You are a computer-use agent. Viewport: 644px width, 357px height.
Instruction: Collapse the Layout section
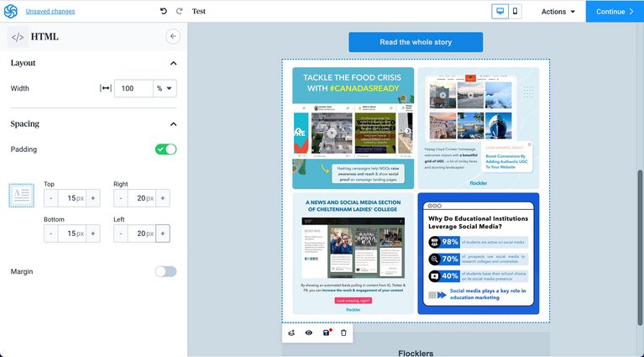click(x=173, y=63)
